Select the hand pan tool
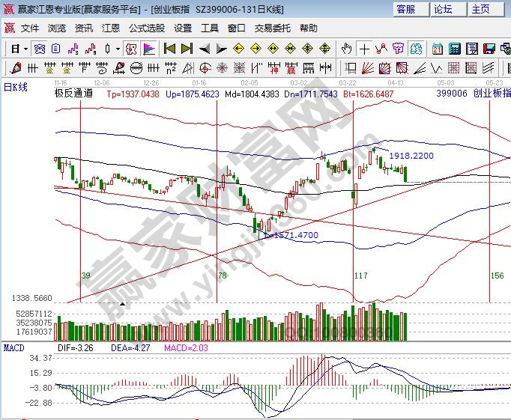The height and width of the screenshot is (420, 511). (x=346, y=49)
